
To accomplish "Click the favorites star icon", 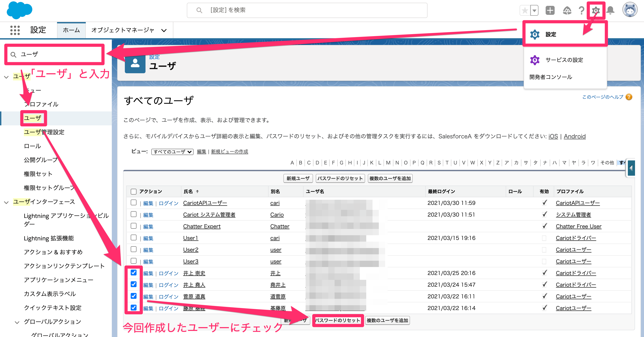I will [525, 11].
